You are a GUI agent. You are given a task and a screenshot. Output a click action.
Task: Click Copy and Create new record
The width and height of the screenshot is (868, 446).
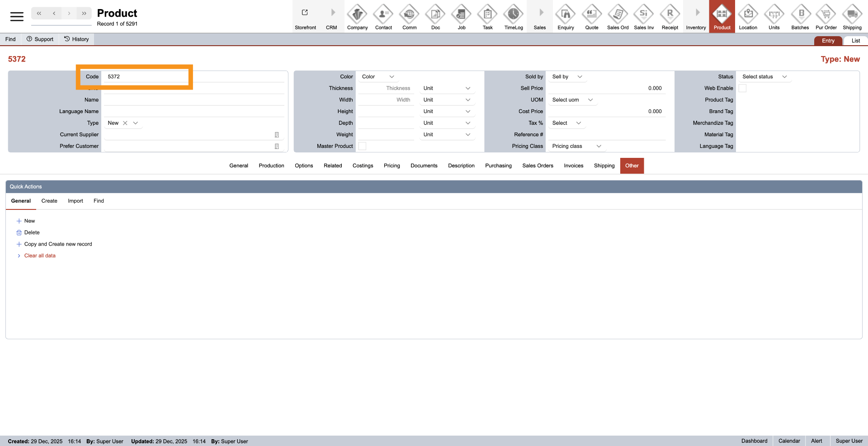tap(58, 244)
